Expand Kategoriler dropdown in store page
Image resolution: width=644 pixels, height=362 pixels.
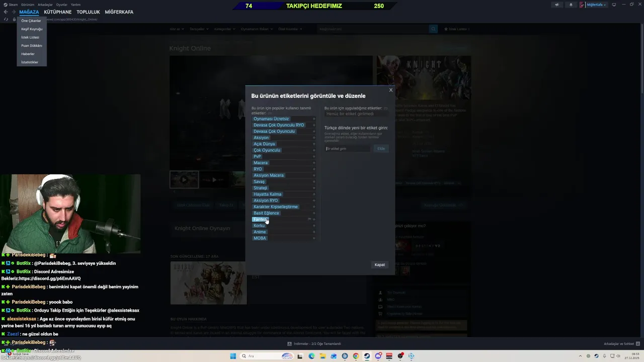tap(224, 29)
